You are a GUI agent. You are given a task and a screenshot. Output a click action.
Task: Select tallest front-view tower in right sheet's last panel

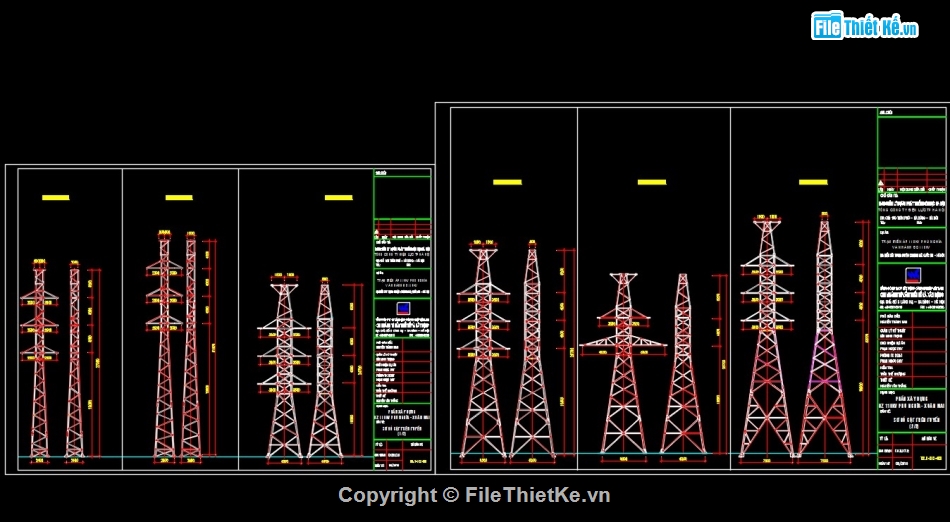point(767,337)
